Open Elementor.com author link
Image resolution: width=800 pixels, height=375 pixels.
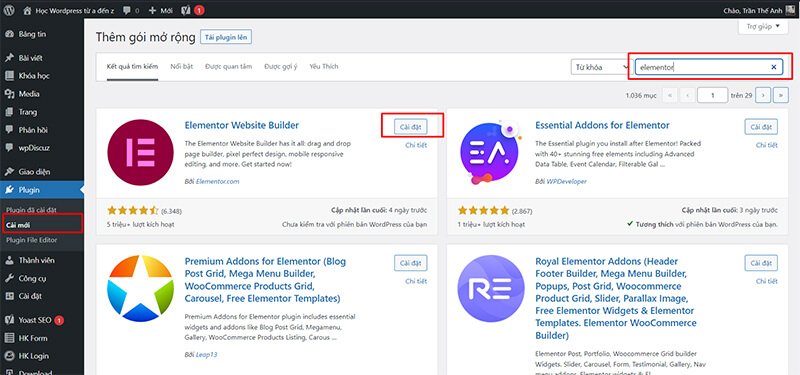(x=217, y=181)
